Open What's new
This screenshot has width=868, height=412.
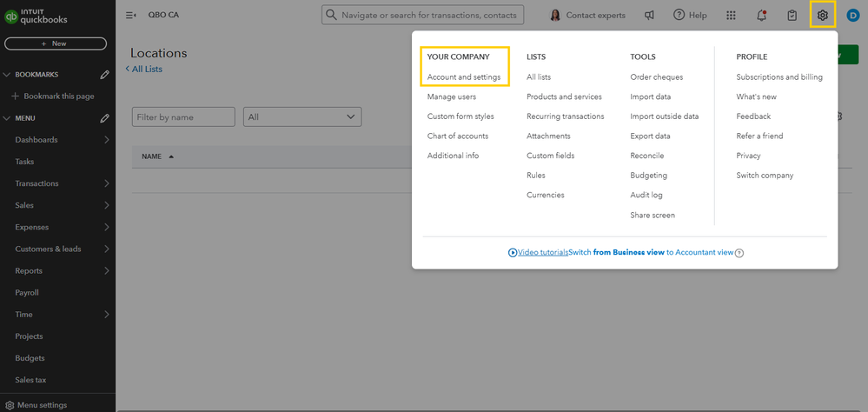pyautogui.click(x=756, y=96)
